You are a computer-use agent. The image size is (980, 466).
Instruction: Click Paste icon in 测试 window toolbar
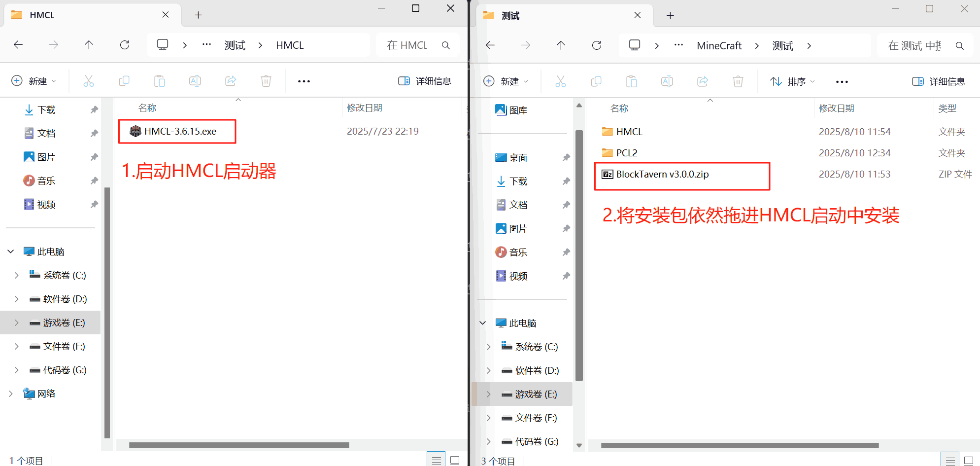point(632,81)
